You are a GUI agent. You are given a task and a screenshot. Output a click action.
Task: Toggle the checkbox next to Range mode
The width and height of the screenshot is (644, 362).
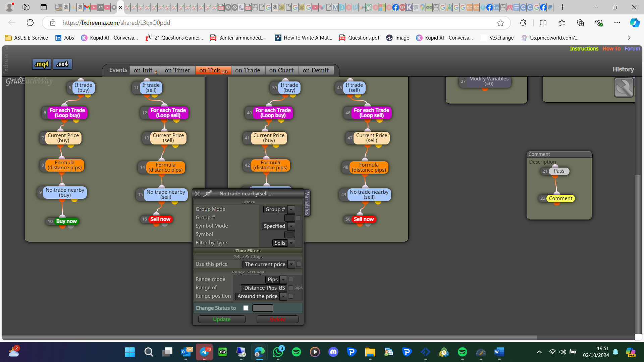(x=291, y=280)
